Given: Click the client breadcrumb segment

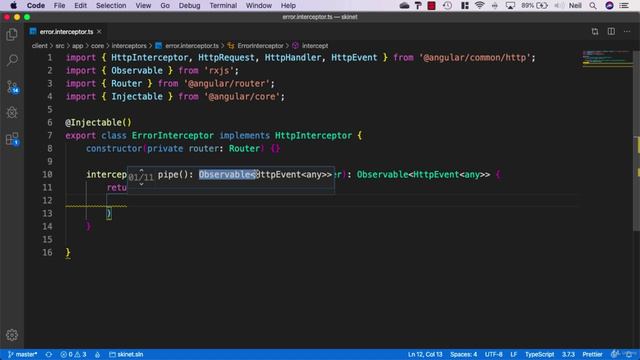Looking at the screenshot, I should (x=40, y=46).
